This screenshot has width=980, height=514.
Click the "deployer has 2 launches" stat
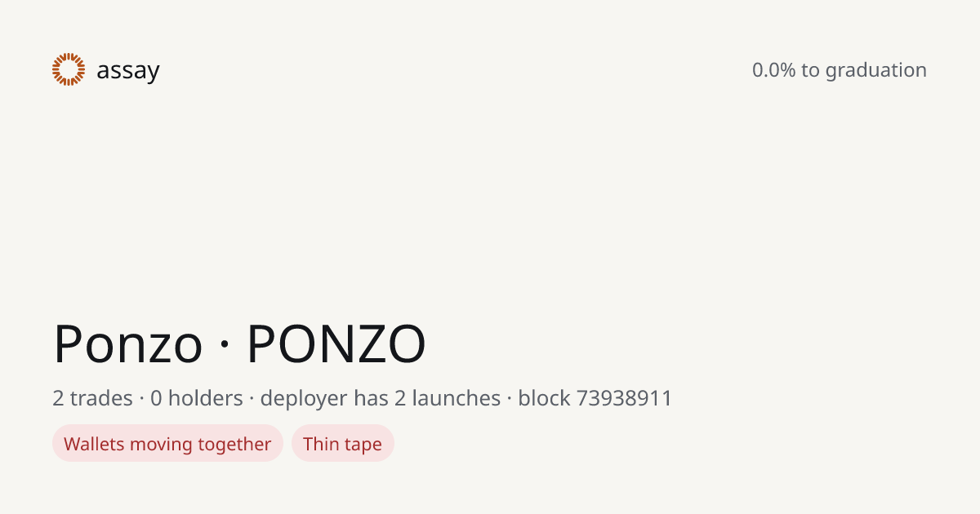[x=381, y=398]
